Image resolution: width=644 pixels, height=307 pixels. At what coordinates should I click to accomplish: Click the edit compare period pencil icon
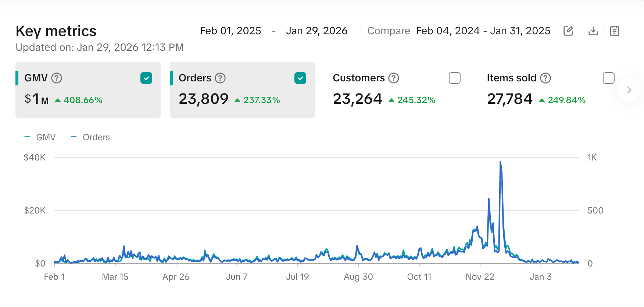[x=568, y=31]
